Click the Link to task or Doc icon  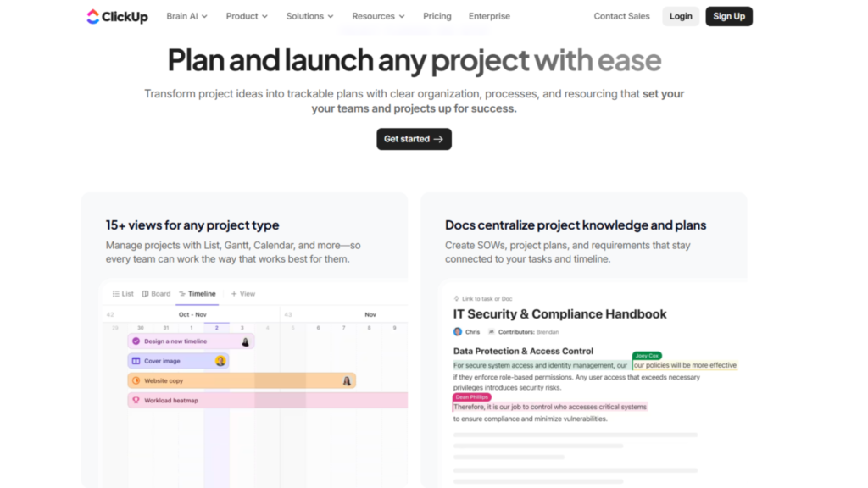[x=455, y=298]
